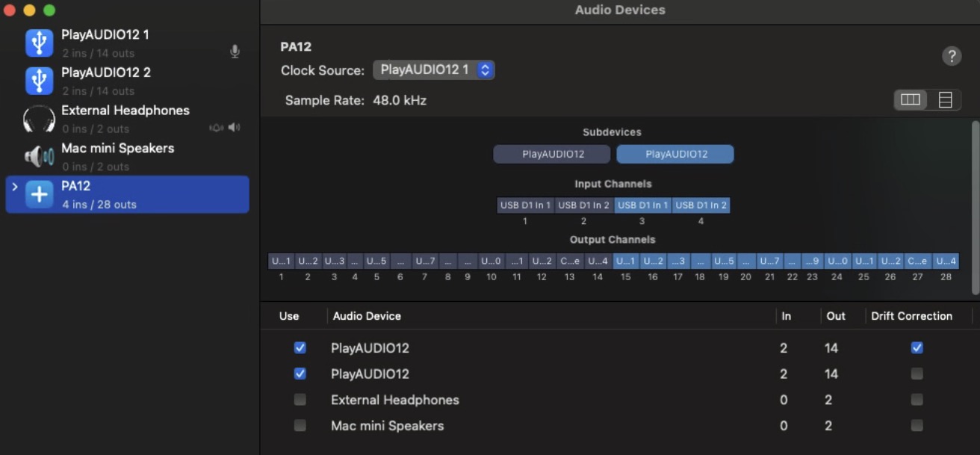Image resolution: width=980 pixels, height=455 pixels.
Task: Select output channel 1 cell
Action: click(x=281, y=261)
